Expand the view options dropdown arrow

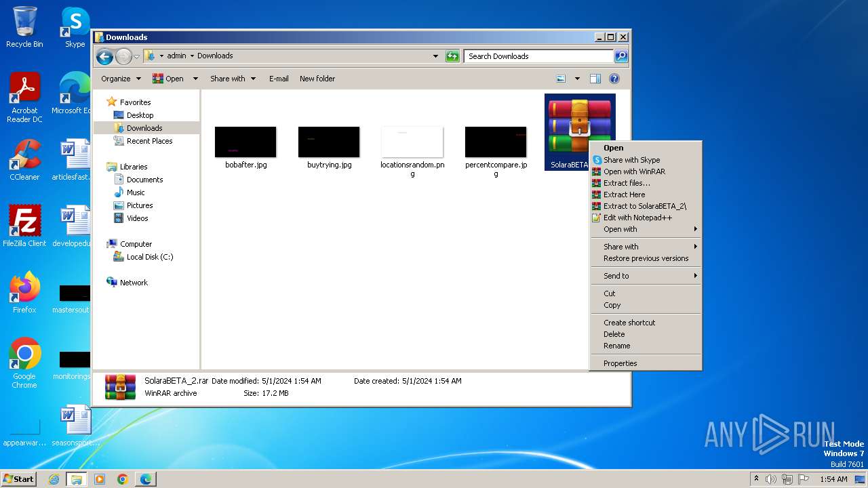577,79
